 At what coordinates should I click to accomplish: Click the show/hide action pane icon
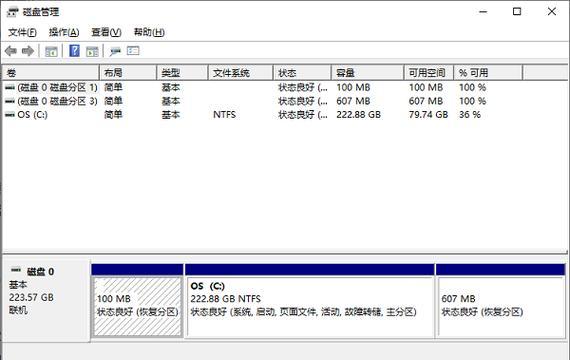(92, 52)
